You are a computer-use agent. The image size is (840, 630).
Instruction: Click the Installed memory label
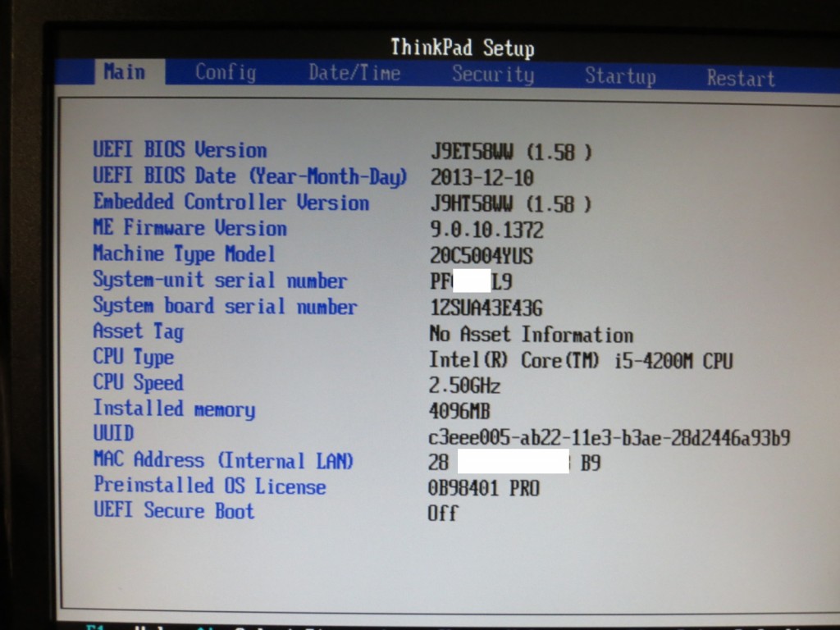tap(174, 409)
